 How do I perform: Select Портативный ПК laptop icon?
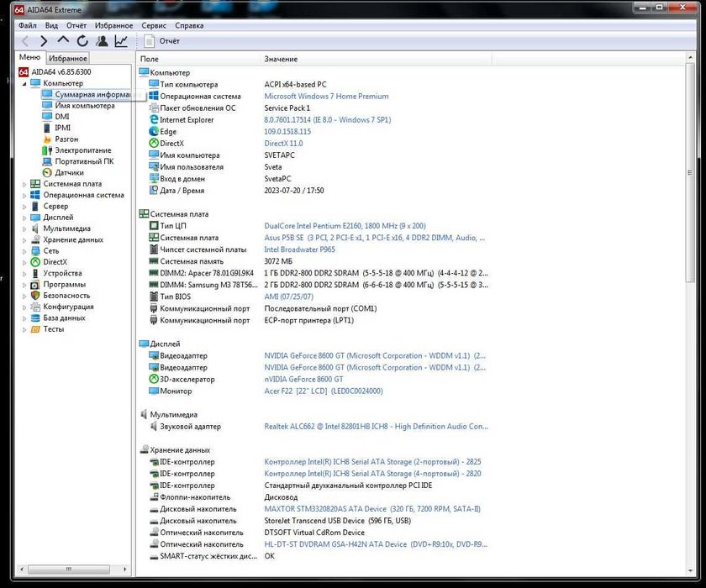(47, 161)
